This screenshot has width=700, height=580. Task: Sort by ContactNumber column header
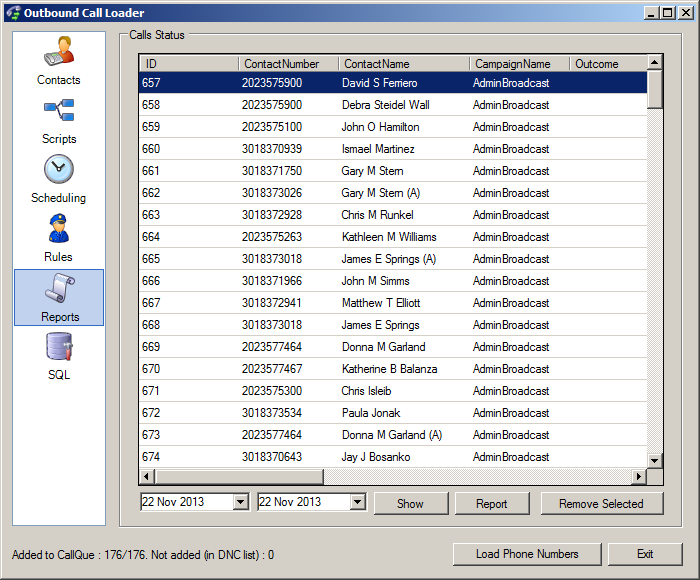[288, 64]
